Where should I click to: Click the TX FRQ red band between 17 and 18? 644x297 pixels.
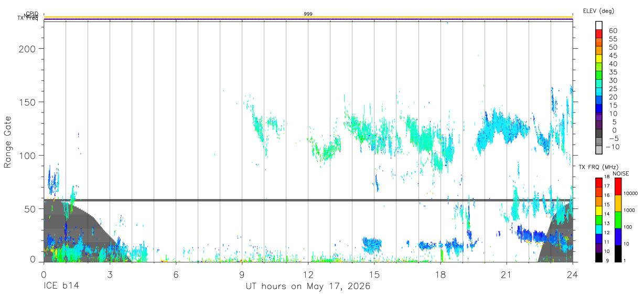pyautogui.click(x=599, y=183)
